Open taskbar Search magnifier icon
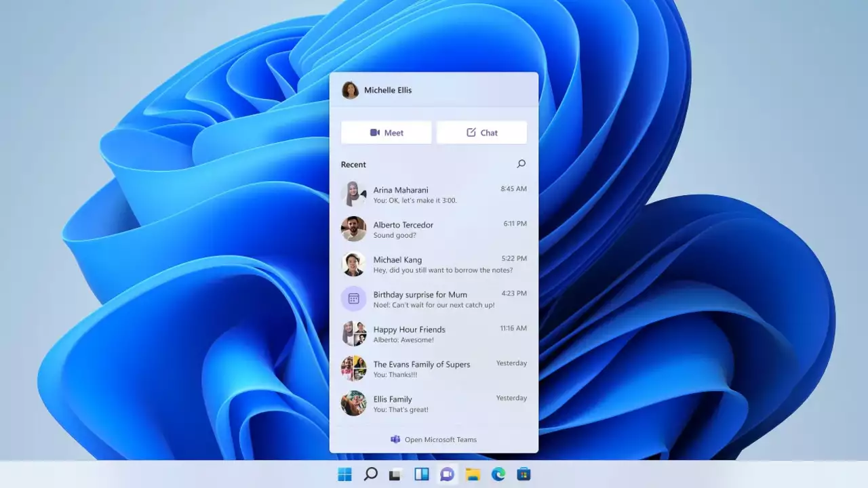 point(370,474)
